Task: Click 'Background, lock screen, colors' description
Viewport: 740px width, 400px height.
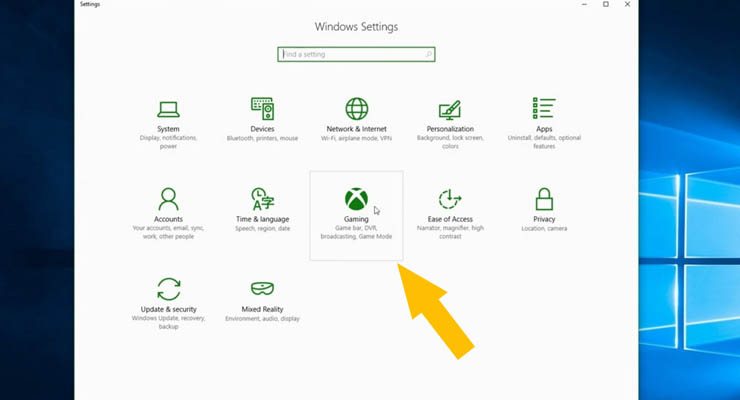Action: [450, 142]
